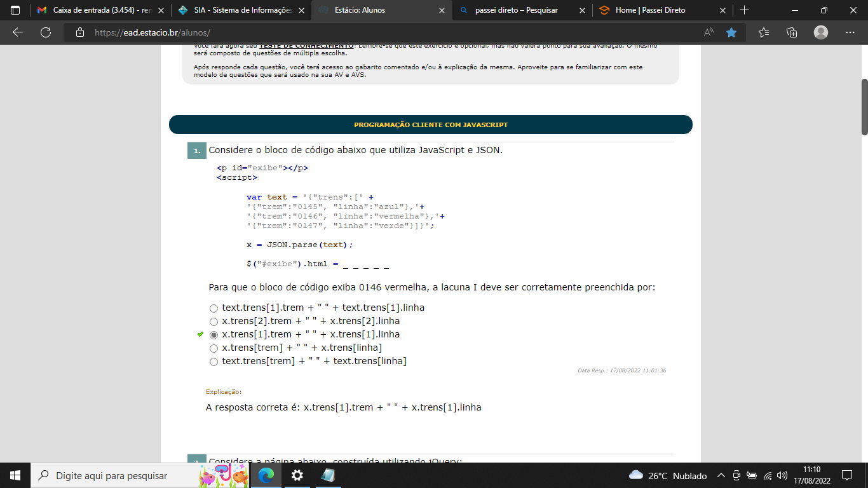Open the notepad app on the taskbar

328,475
